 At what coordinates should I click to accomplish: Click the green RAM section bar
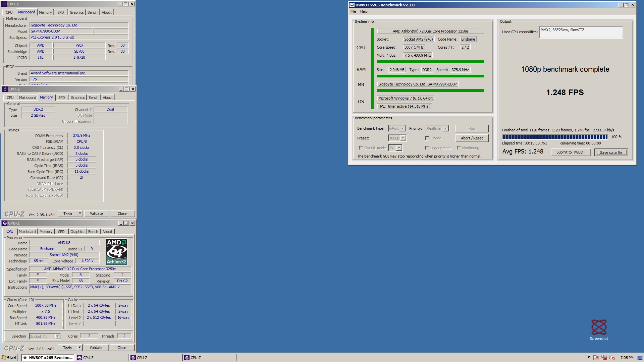pos(430,76)
